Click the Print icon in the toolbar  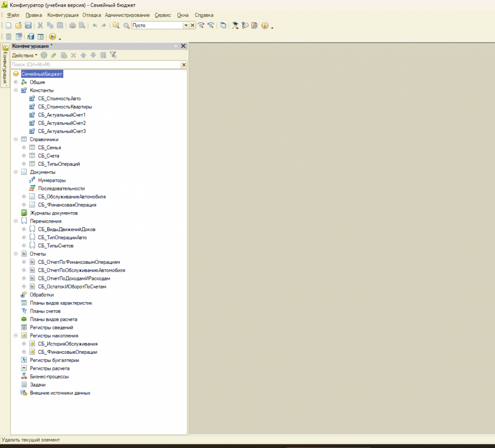(73, 26)
